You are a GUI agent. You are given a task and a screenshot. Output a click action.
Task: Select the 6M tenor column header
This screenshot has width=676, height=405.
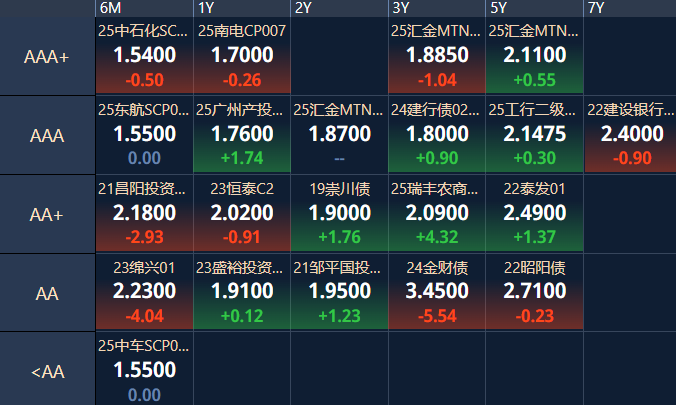click(144, 8)
